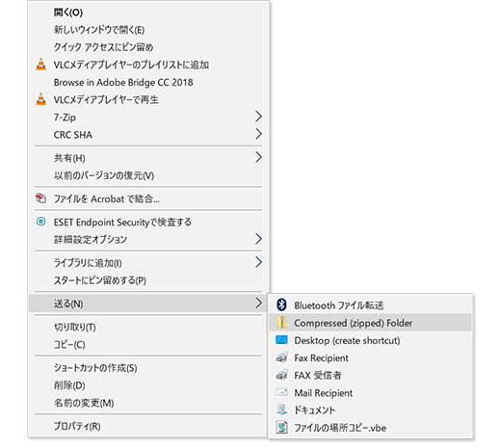Click the Desktop (create shortcut) blue icon
Screen dimensions: 499x448
tap(281, 340)
